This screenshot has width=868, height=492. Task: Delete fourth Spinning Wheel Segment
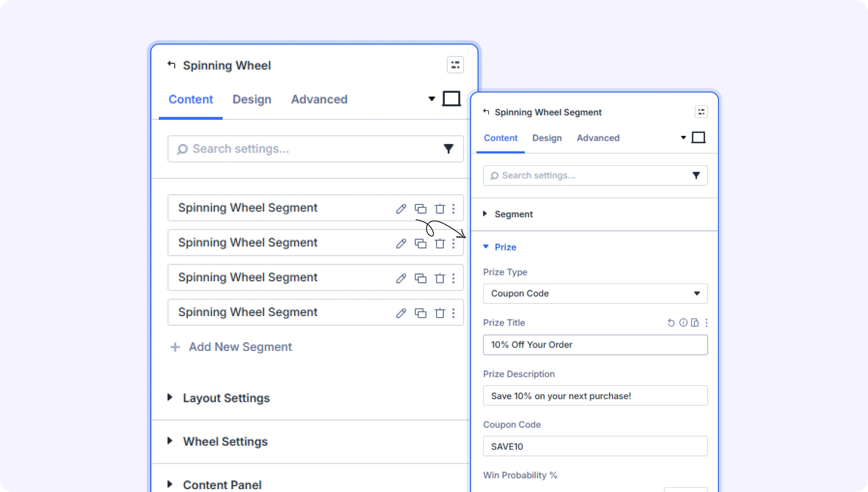tap(440, 313)
